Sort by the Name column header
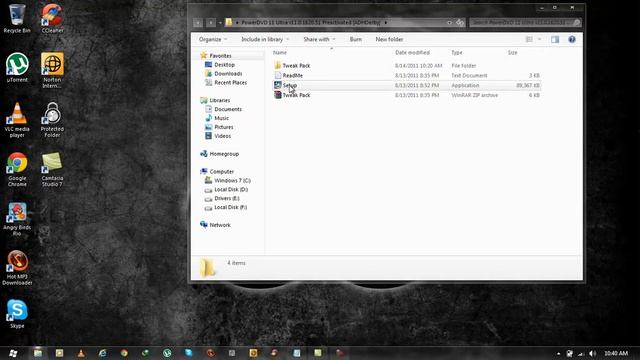This screenshot has height=360, width=640. [x=280, y=53]
